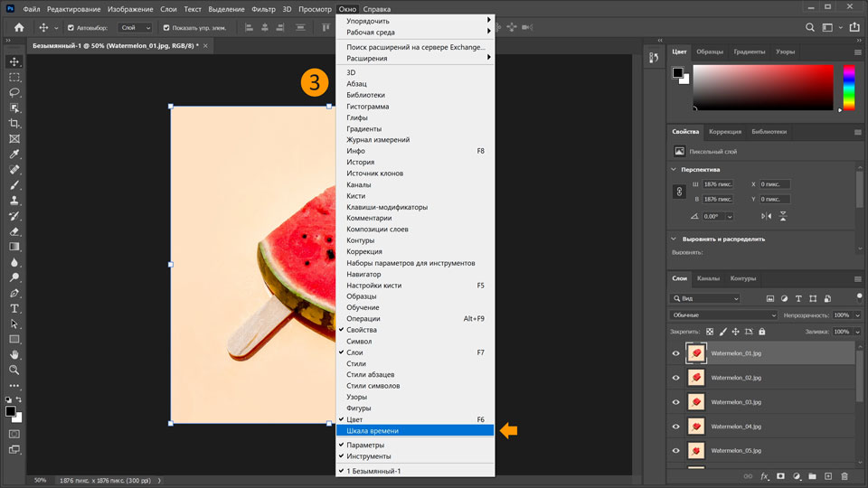Select the Rectangular Marquee tool
The height and width of the screenshot is (488, 868).
(14, 78)
